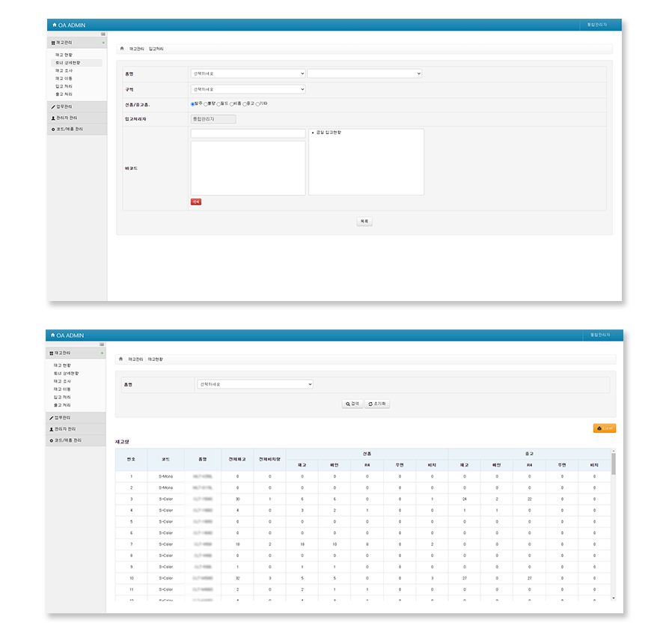
Task: Click the inventory table's vertical scrollbar
Action: pyautogui.click(x=614, y=464)
